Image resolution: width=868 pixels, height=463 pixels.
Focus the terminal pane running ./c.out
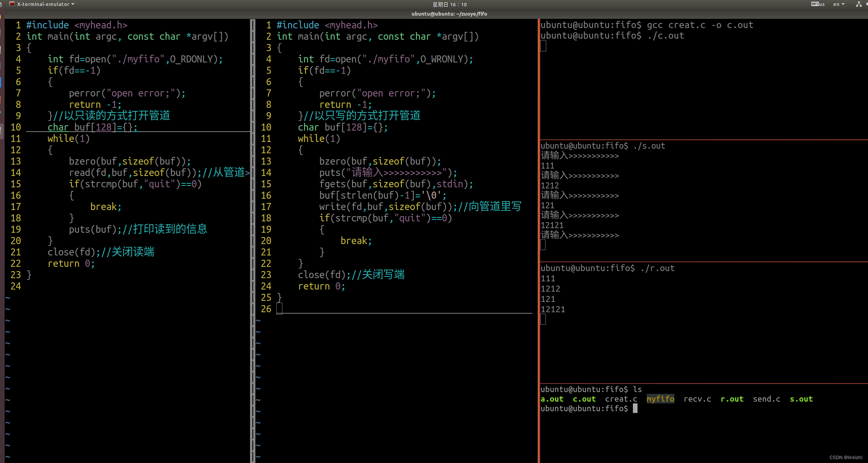tap(703, 89)
